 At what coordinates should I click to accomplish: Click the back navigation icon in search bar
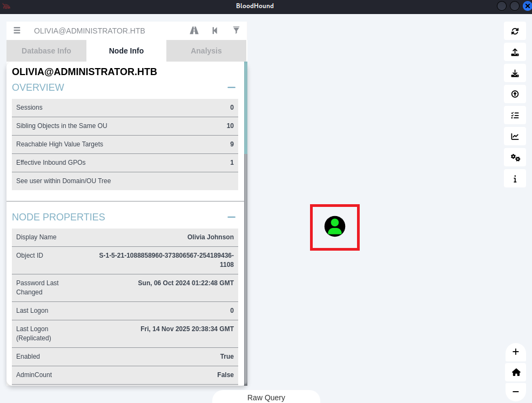click(215, 31)
